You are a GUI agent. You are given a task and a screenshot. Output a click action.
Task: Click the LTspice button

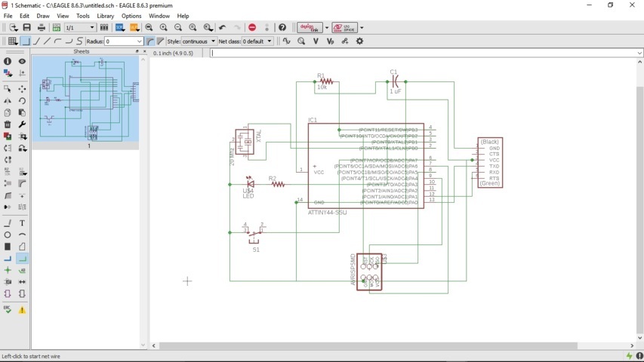tap(344, 27)
